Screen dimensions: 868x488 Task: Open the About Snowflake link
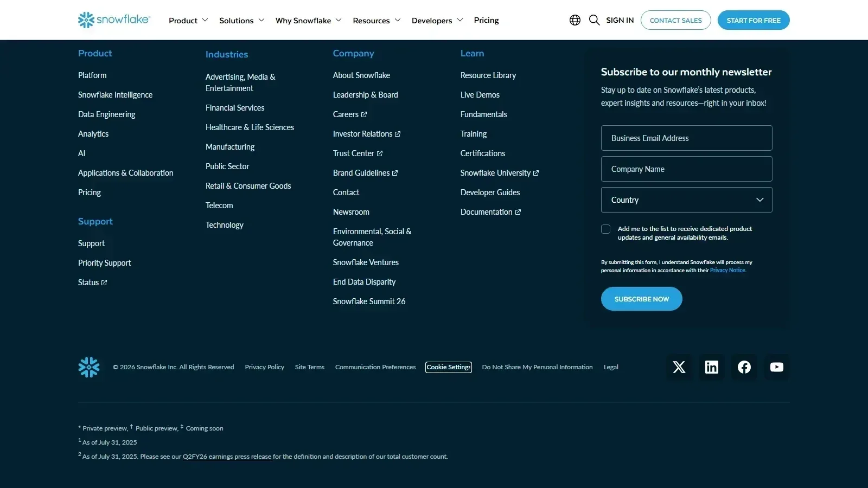pyautogui.click(x=361, y=75)
